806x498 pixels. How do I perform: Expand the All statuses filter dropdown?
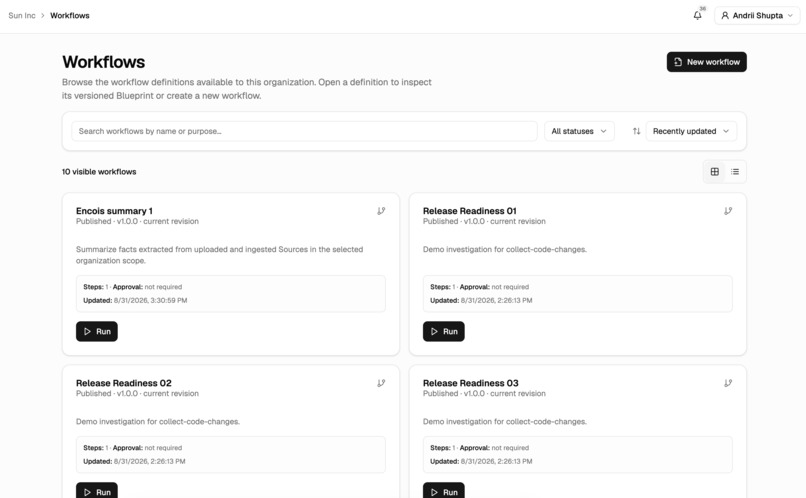(x=579, y=131)
